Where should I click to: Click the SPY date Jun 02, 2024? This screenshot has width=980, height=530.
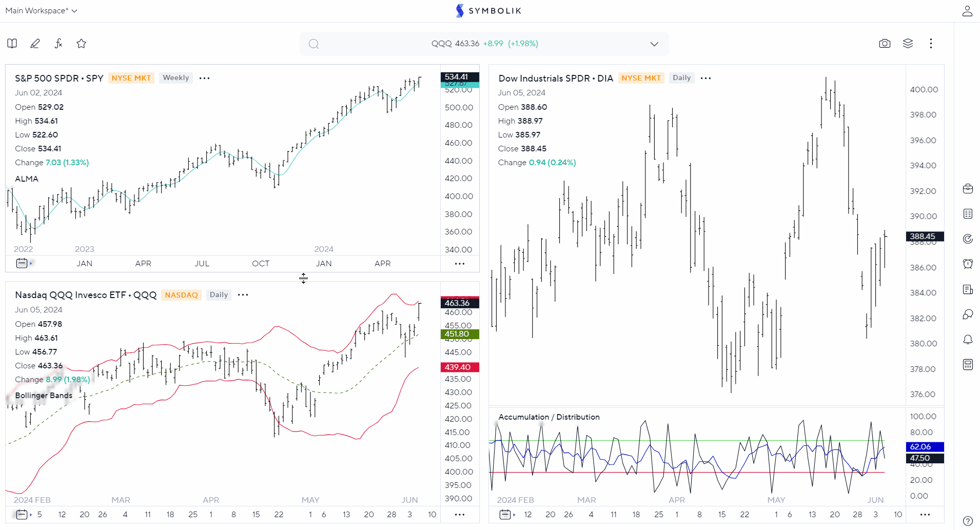pyautogui.click(x=38, y=93)
